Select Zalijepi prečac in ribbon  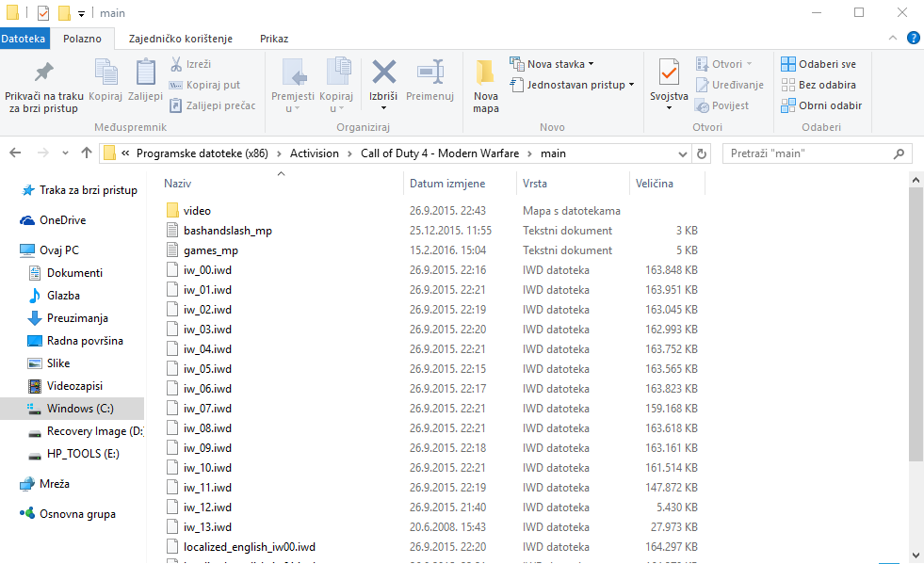[x=213, y=105]
